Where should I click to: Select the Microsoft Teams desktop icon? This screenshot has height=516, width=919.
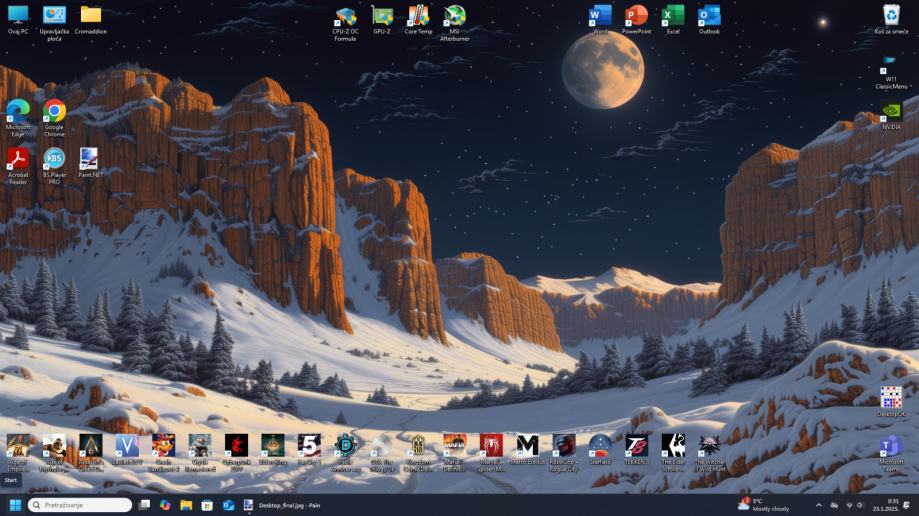click(891, 453)
